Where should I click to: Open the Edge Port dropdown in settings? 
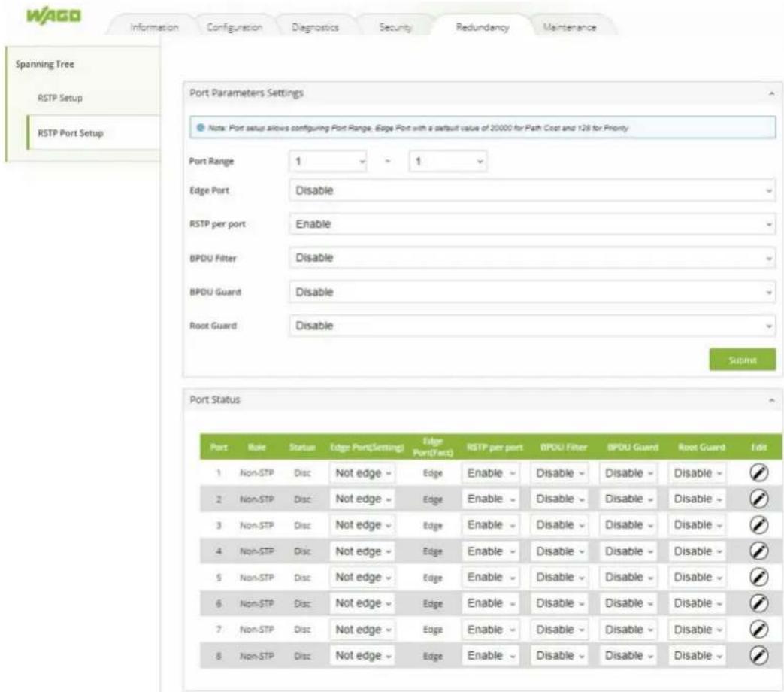coord(532,190)
